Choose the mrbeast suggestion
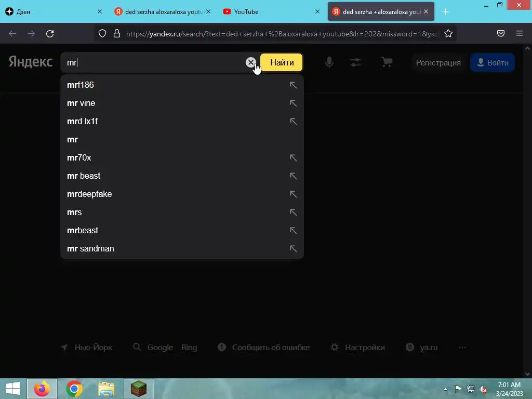The width and height of the screenshot is (532, 399). (x=182, y=230)
